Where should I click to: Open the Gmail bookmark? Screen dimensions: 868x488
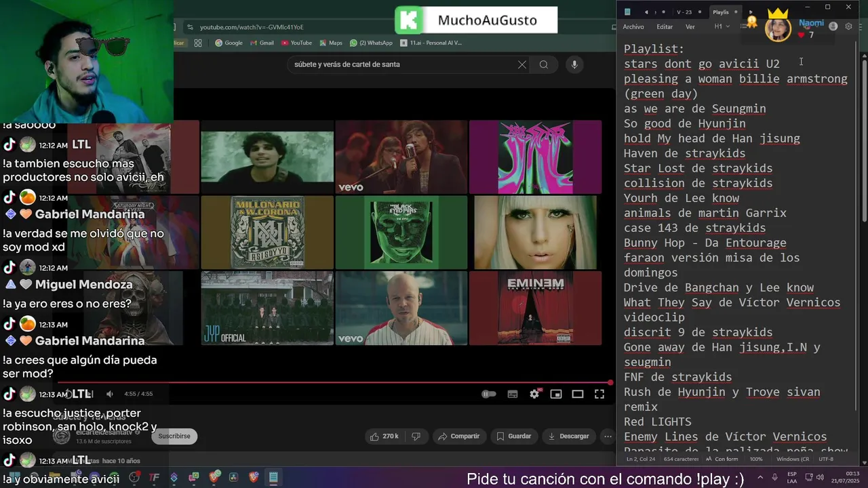point(261,43)
